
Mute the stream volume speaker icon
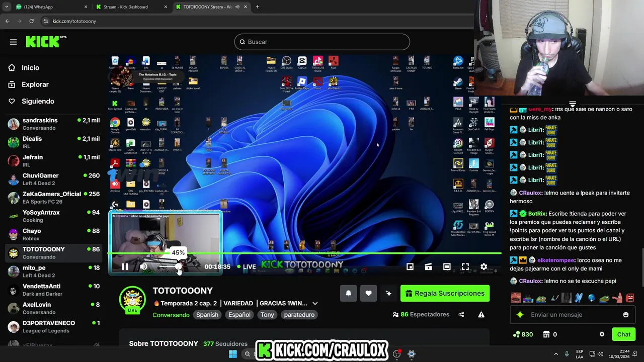(x=143, y=267)
